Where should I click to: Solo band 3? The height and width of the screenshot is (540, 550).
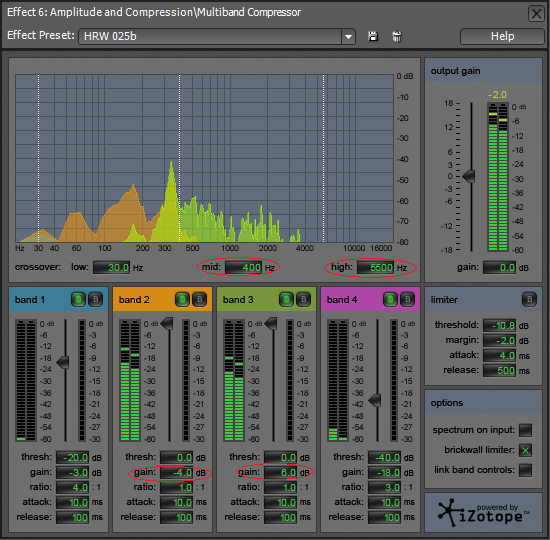tap(287, 299)
